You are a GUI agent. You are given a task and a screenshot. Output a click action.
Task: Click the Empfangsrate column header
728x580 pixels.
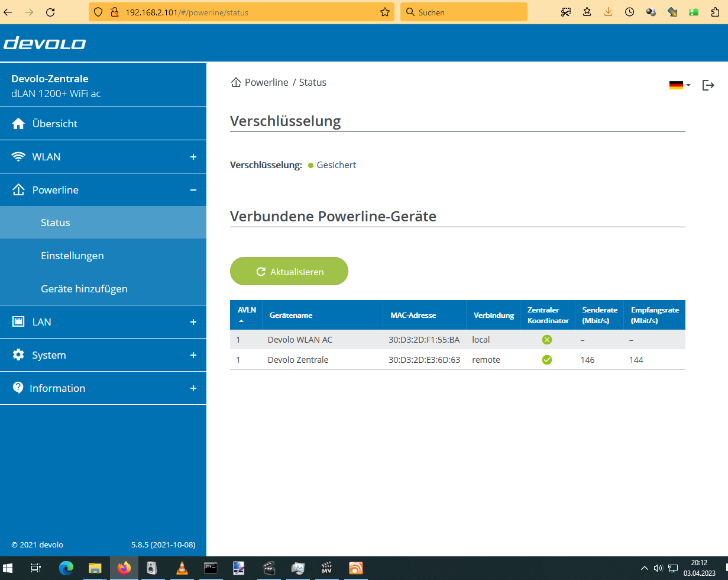click(x=655, y=315)
